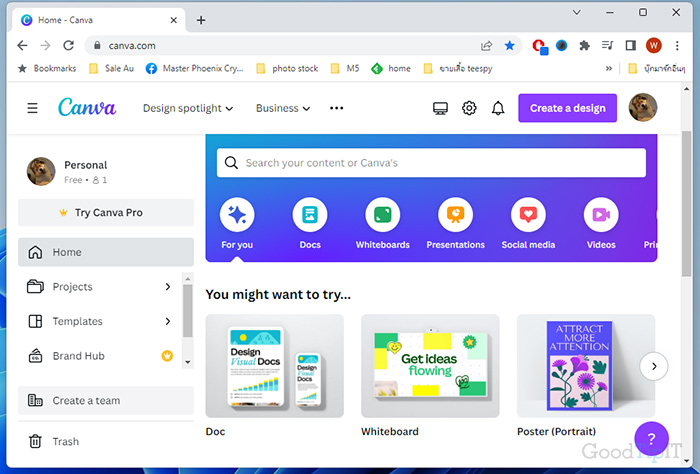
Task: Select the For you category icon
Action: [237, 215]
